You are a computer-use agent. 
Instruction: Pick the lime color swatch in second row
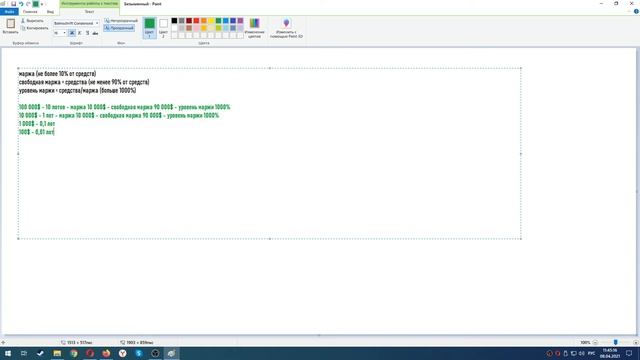[x=218, y=28]
